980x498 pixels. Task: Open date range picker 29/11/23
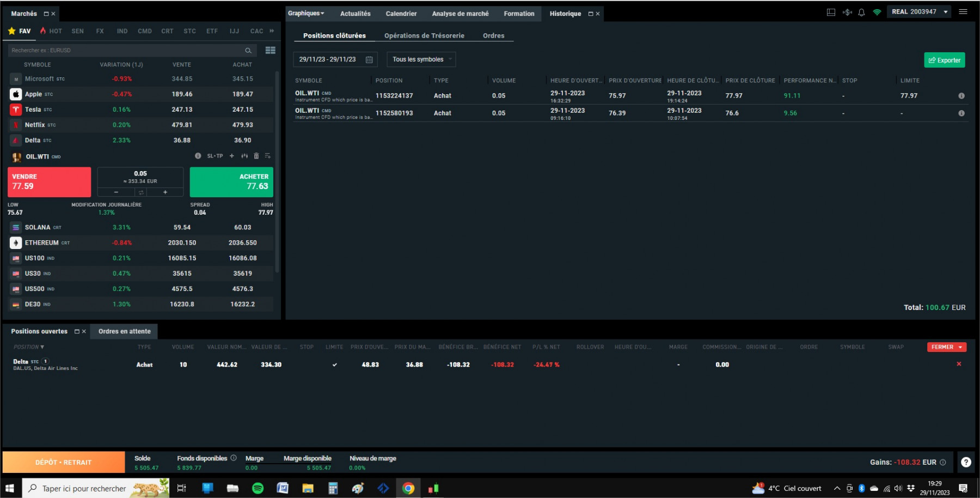tap(335, 59)
